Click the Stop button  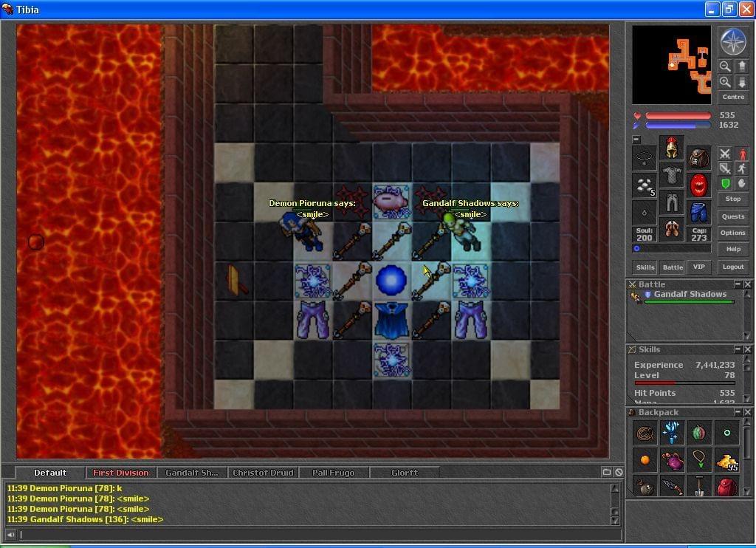(x=733, y=199)
